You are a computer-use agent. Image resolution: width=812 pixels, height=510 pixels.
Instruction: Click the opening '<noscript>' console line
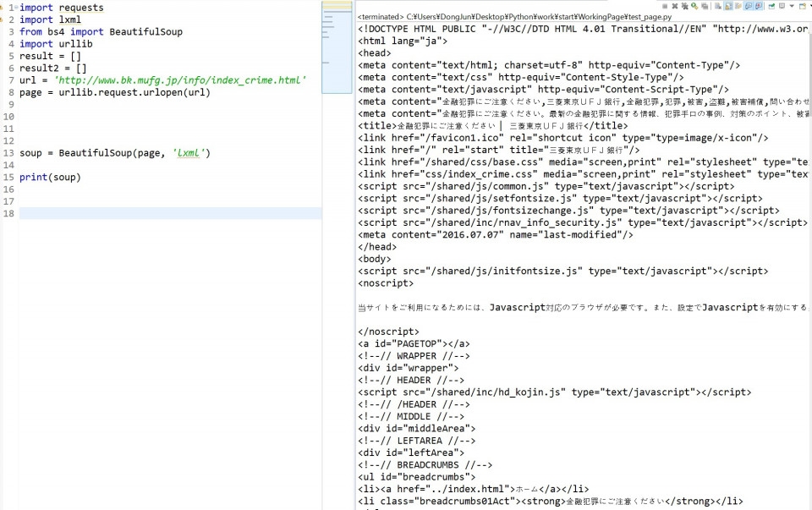point(386,283)
